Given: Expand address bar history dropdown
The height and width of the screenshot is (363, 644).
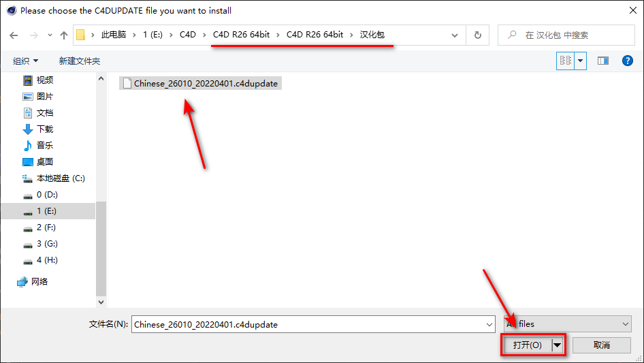Looking at the screenshot, I should coord(455,35).
